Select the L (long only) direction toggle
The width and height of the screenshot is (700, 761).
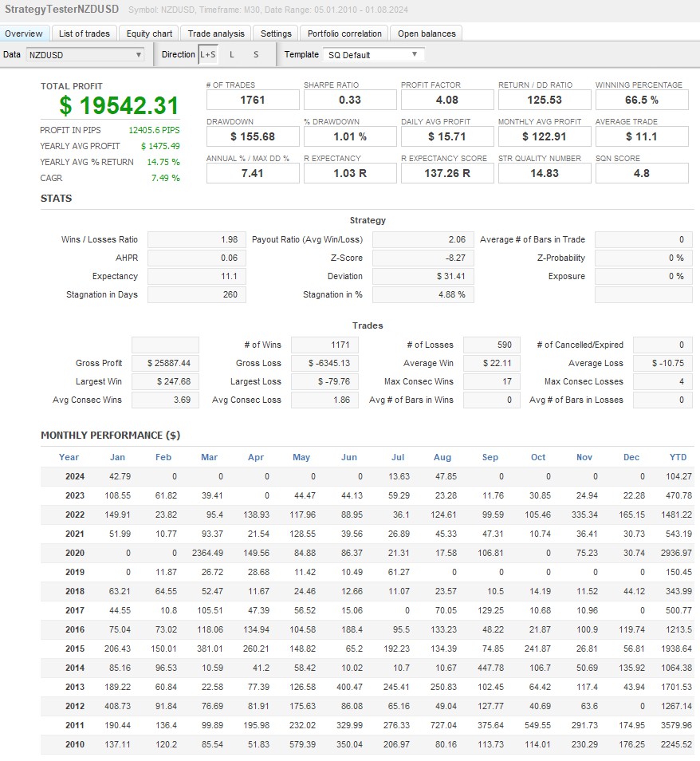coord(232,54)
